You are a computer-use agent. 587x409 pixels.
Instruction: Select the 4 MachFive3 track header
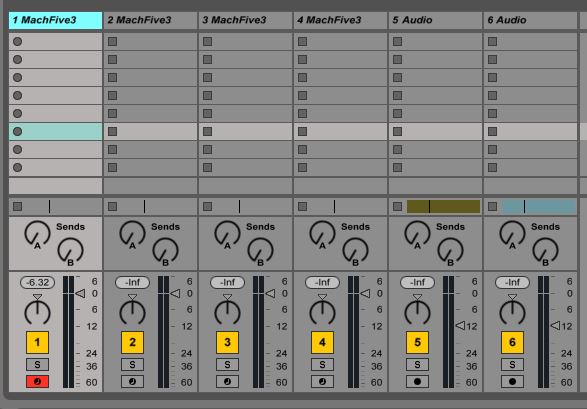[x=341, y=20]
